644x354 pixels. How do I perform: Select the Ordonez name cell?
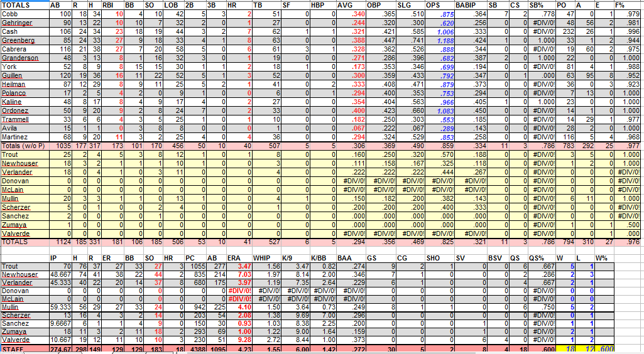[x=25, y=110]
